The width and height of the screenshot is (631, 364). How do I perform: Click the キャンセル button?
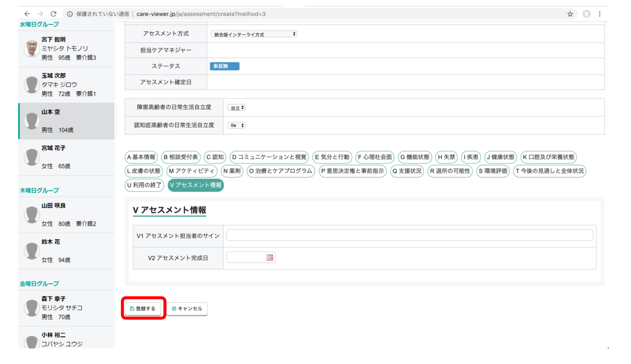pos(187,309)
